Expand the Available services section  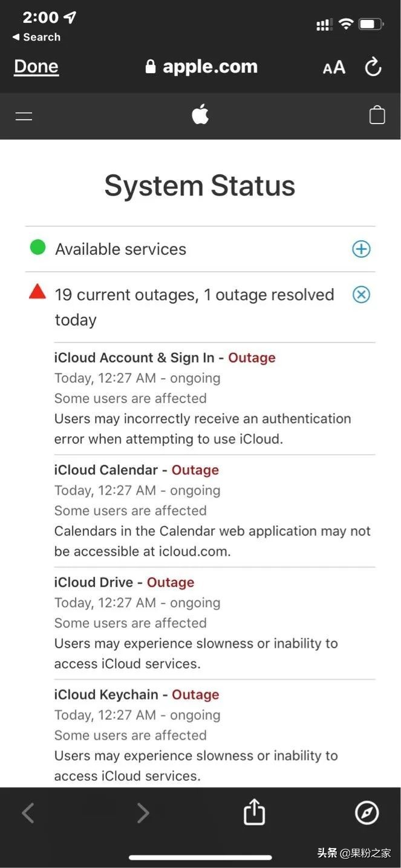tap(361, 248)
